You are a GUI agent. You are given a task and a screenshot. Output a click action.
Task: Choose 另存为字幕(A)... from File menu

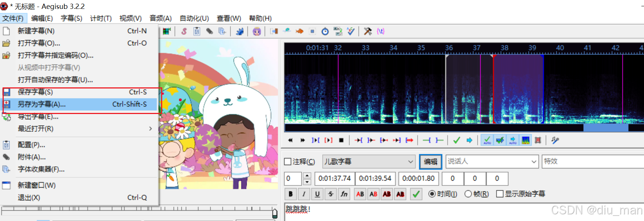pyautogui.click(x=79, y=104)
